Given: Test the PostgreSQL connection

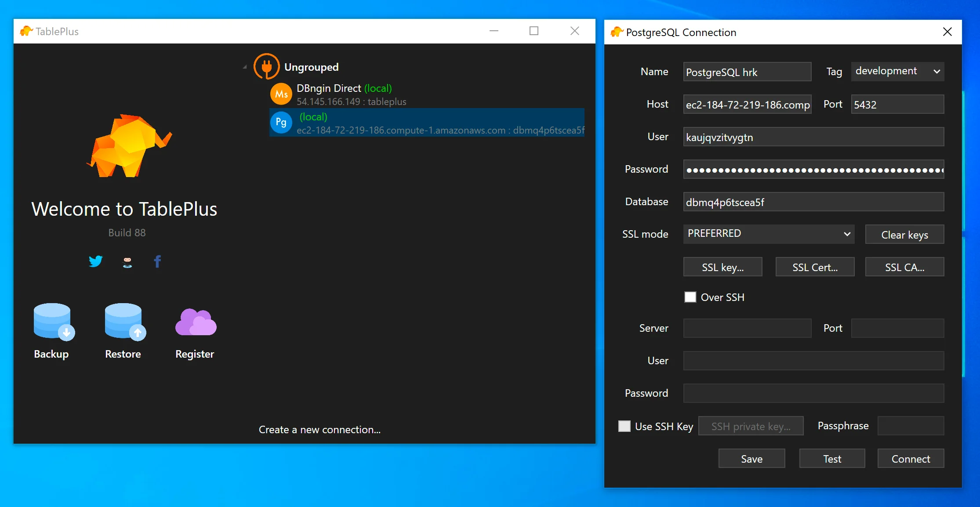Looking at the screenshot, I should [x=832, y=459].
